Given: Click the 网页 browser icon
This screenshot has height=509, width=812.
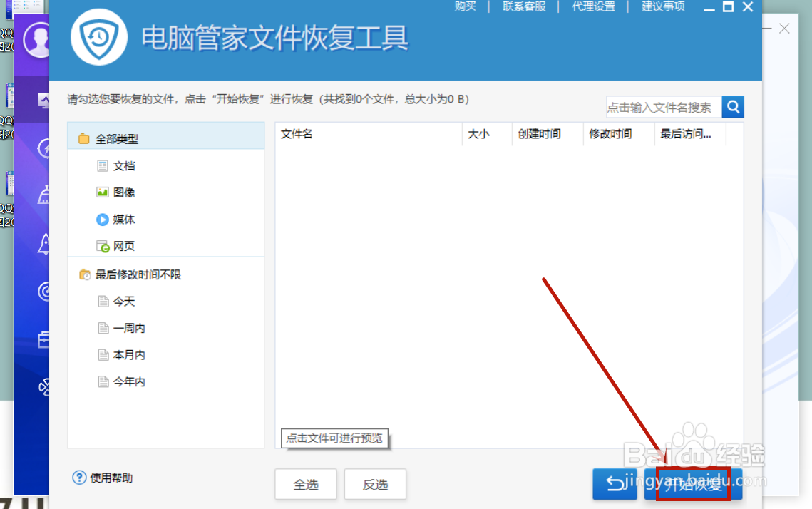Looking at the screenshot, I should click(x=103, y=246).
